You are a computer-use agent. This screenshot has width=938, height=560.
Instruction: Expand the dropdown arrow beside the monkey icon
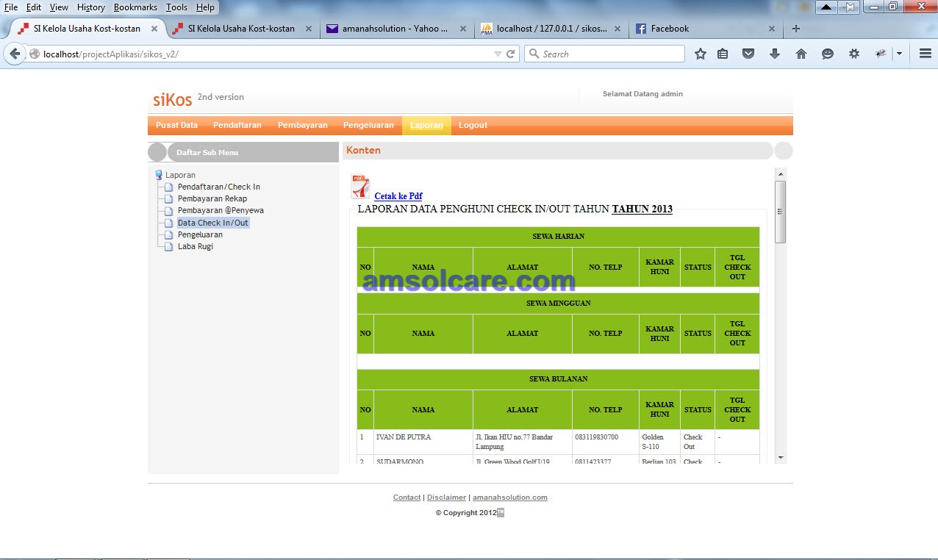[x=899, y=54]
